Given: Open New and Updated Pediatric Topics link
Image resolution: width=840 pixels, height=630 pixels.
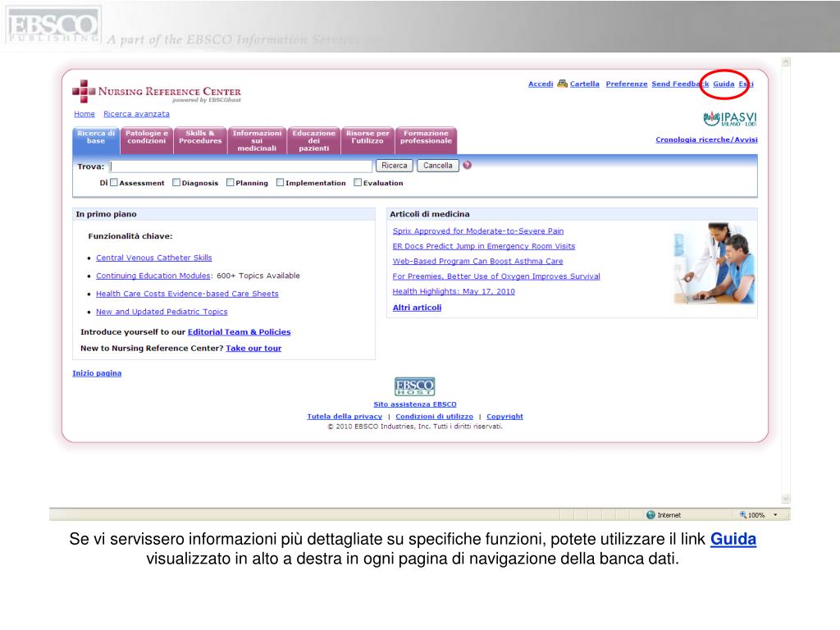Looking at the screenshot, I should (162, 312).
